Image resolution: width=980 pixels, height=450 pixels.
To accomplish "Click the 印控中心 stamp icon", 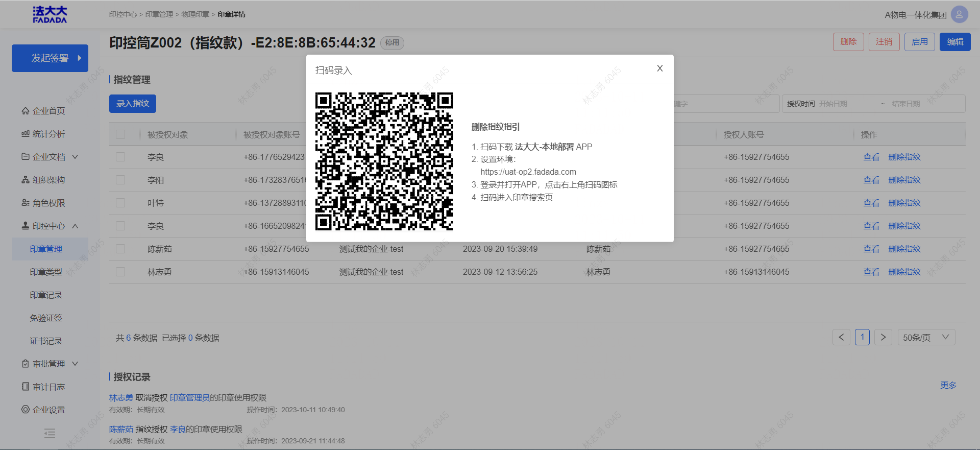I will [x=26, y=226].
